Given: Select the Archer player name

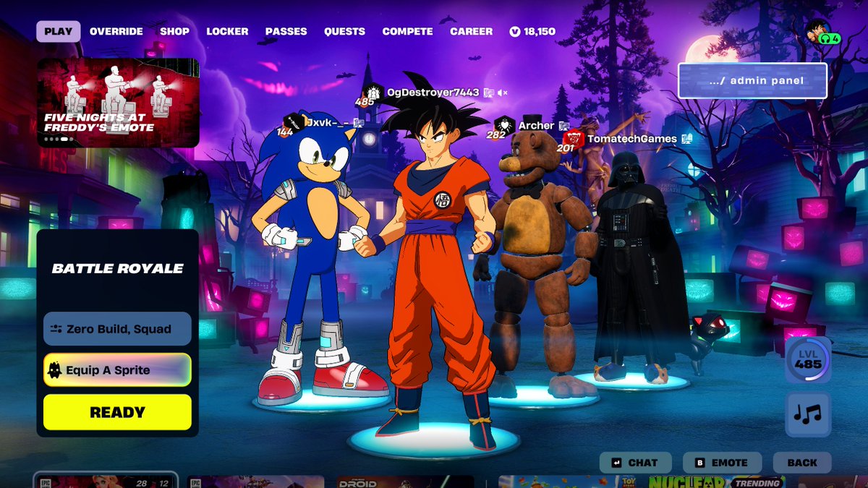Looking at the screenshot, I should point(536,126).
